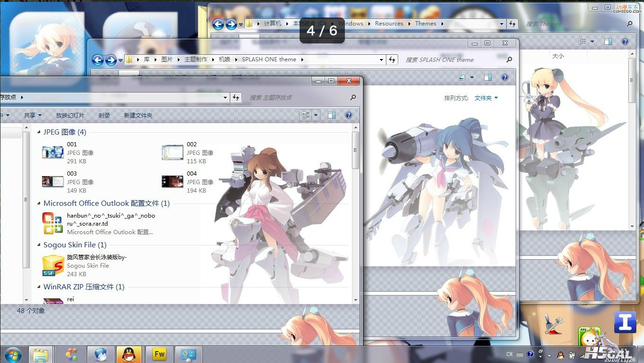
Task: Open the personalization taskbar item
Action: click(x=188, y=355)
